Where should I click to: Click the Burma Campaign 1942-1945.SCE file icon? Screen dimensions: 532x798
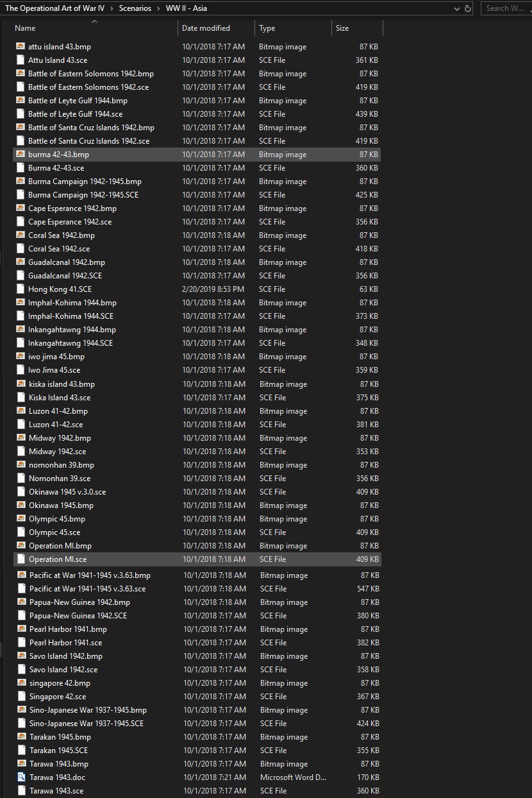click(21, 195)
